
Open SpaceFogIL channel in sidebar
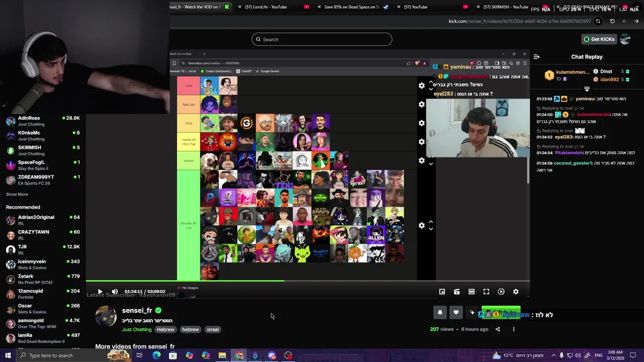(43, 165)
